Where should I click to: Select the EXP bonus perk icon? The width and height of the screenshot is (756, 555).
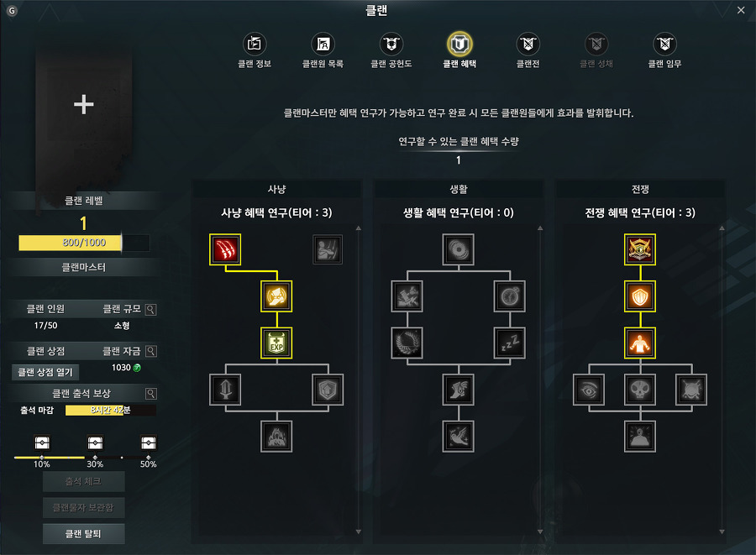point(276,343)
